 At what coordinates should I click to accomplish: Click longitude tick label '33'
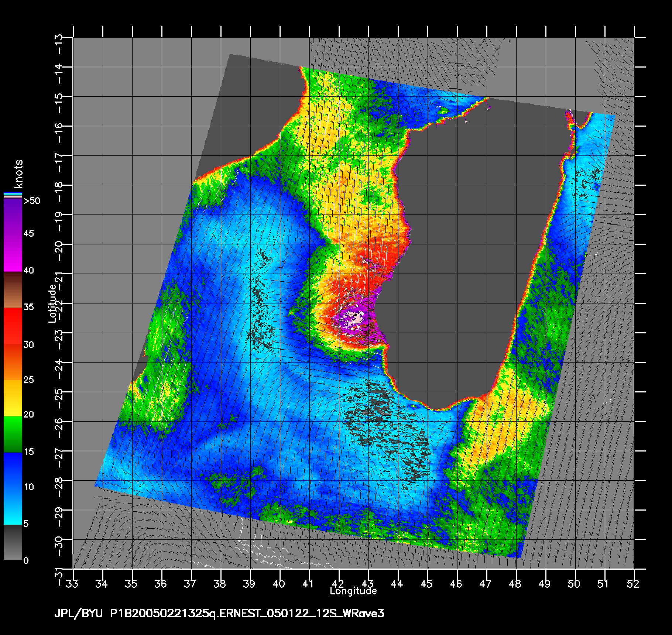coord(72,584)
